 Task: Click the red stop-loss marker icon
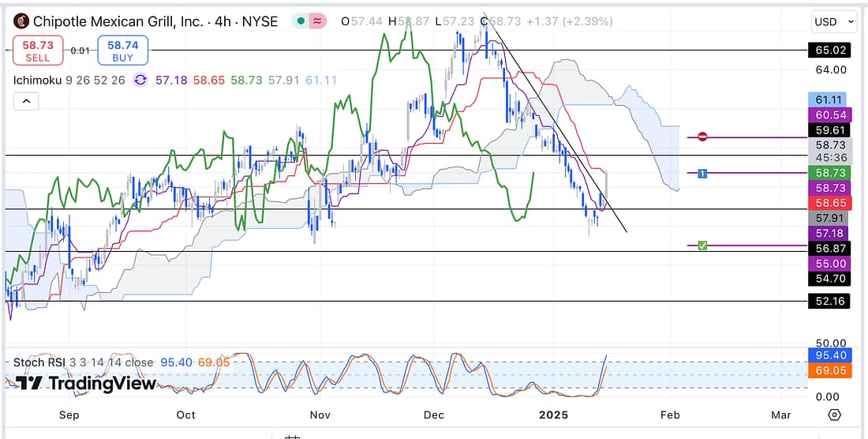point(702,137)
